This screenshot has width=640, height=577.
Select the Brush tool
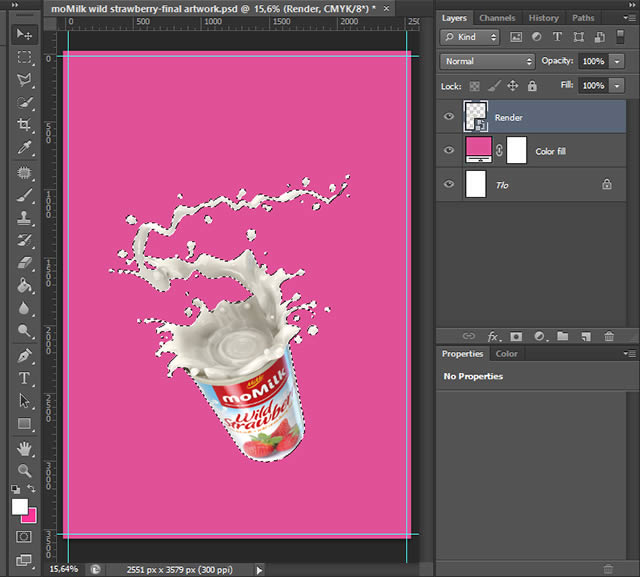(24, 195)
